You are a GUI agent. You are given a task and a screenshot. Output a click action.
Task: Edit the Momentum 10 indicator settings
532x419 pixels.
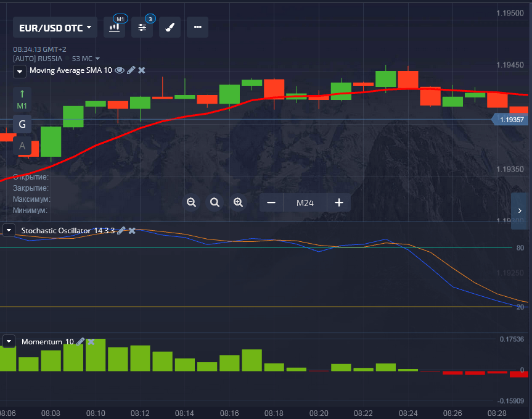pyautogui.click(x=81, y=341)
